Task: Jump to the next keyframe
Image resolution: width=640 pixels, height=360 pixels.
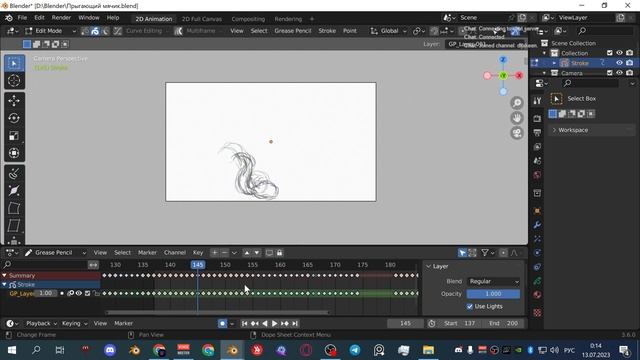Action: pos(284,324)
